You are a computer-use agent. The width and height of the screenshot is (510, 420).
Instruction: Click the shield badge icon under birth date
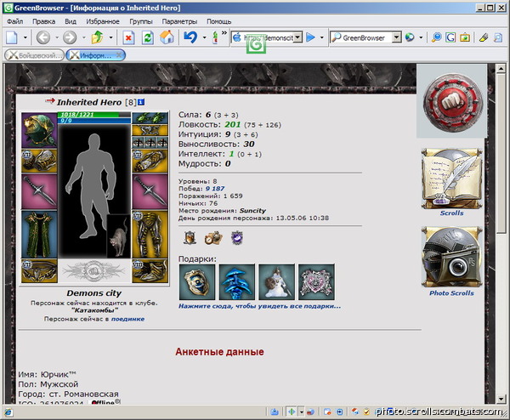click(x=190, y=238)
